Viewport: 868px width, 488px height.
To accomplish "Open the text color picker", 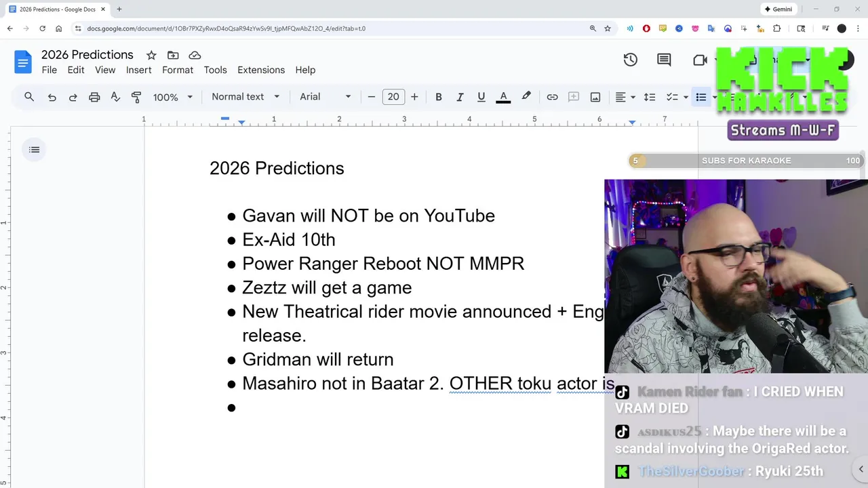I will (x=503, y=97).
